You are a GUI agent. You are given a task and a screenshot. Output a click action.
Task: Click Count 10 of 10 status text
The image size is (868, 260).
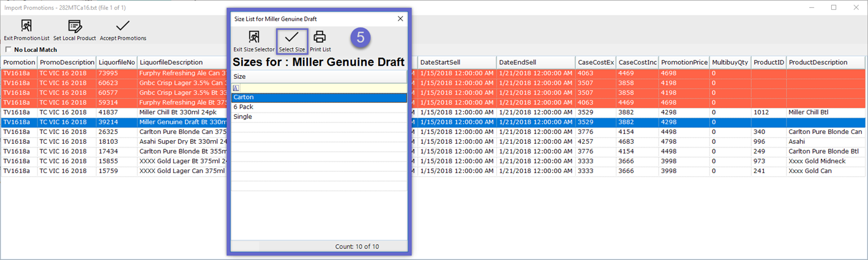[357, 247]
